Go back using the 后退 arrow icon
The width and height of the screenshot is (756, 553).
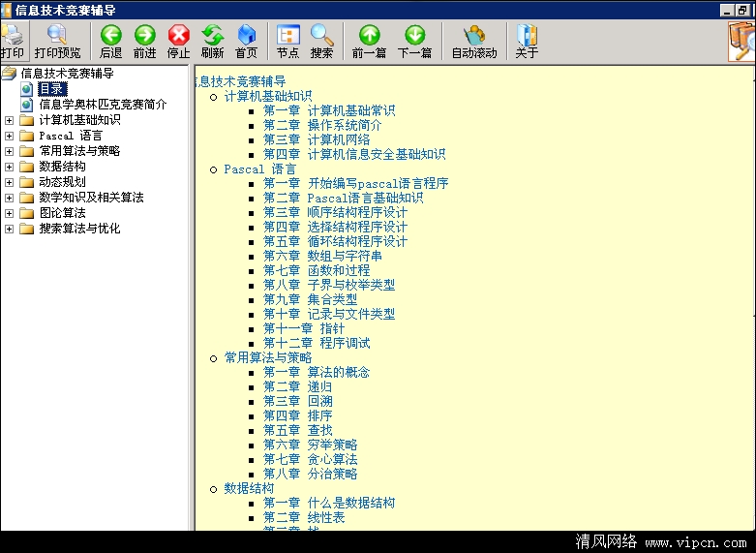click(x=111, y=36)
